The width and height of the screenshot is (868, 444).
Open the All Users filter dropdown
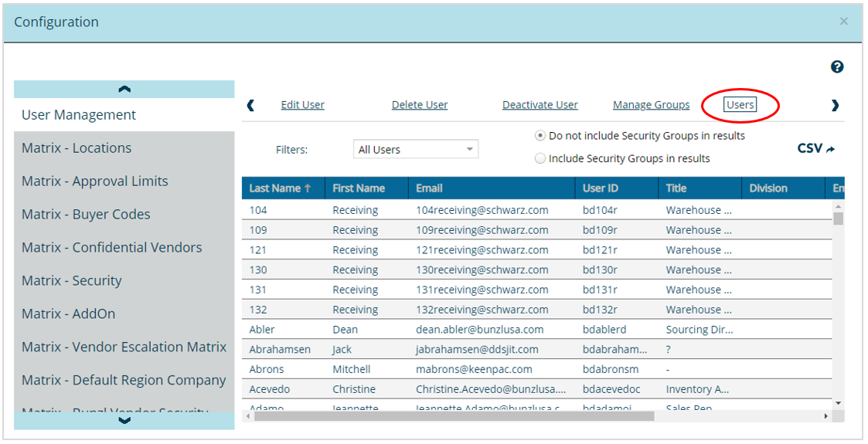click(x=416, y=149)
